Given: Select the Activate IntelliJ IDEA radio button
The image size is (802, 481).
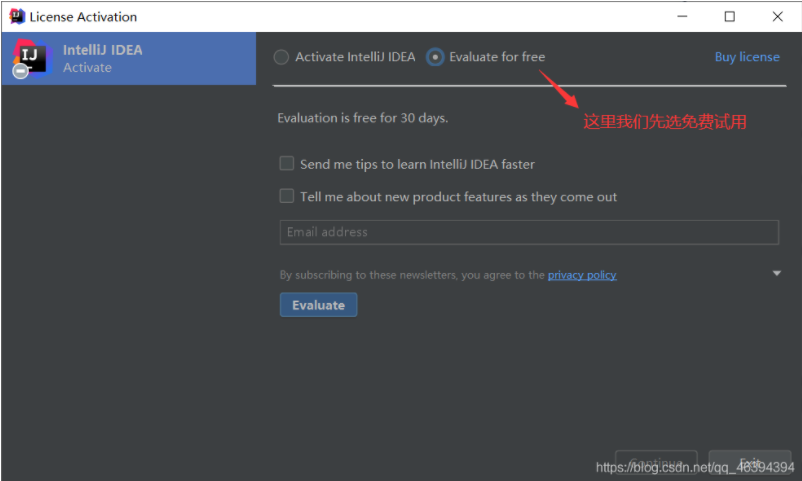Looking at the screenshot, I should pyautogui.click(x=281, y=57).
